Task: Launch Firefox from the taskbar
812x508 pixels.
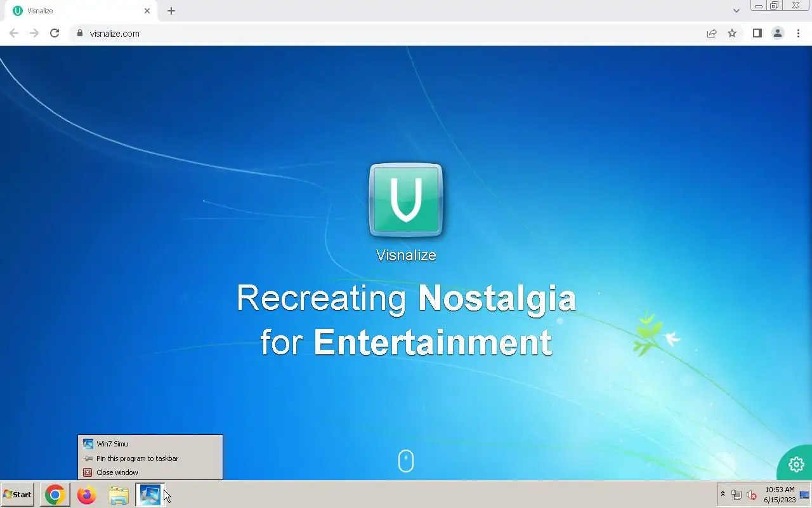Action: click(87, 495)
